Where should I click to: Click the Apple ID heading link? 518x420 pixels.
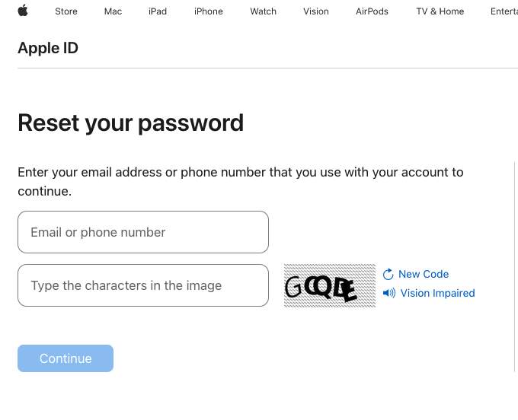click(x=48, y=49)
